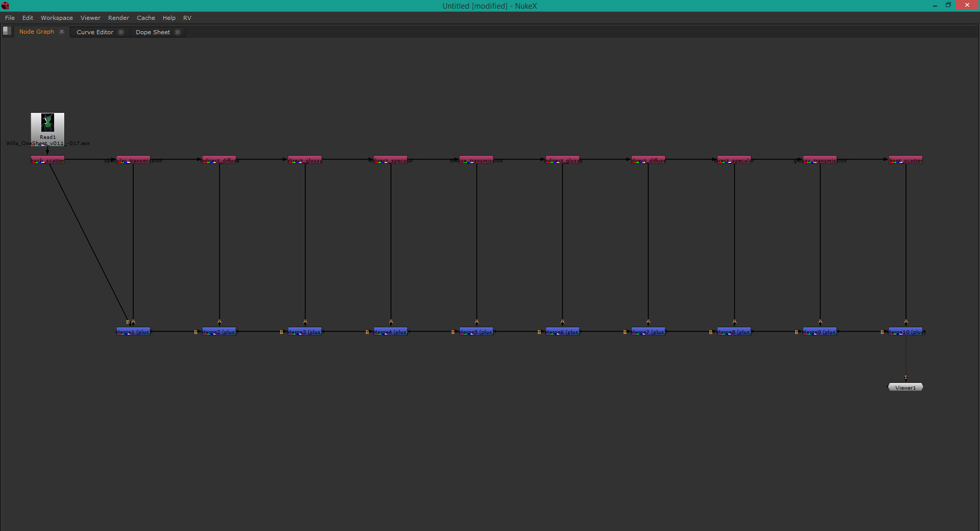
Task: Close the Dope Sheet tab
Action: coord(178,32)
